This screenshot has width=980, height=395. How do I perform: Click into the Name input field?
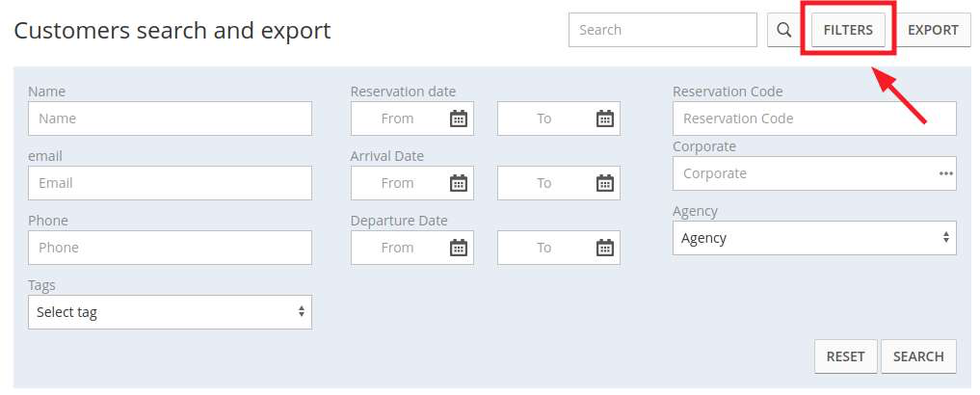coord(170,118)
